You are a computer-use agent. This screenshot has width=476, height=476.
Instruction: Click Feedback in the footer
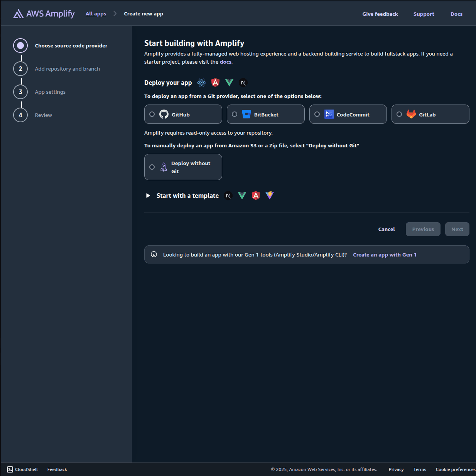(x=57, y=469)
